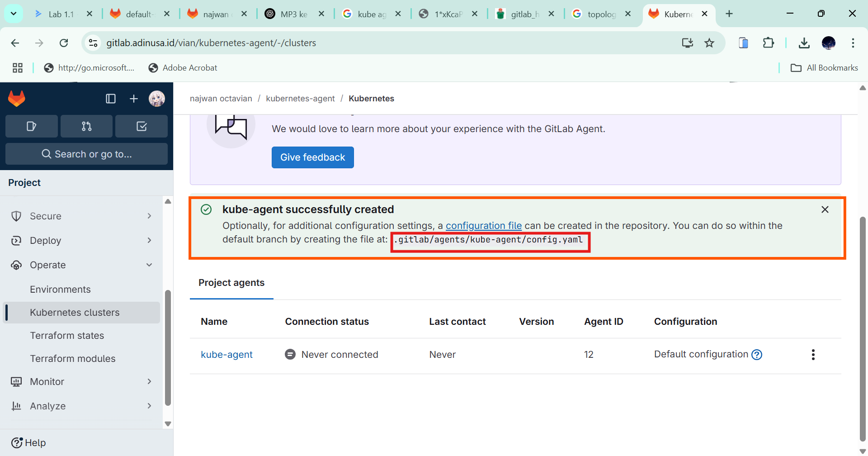Screen dimensions: 868x456
Task: Open the browser downloads icon
Action: (x=804, y=43)
